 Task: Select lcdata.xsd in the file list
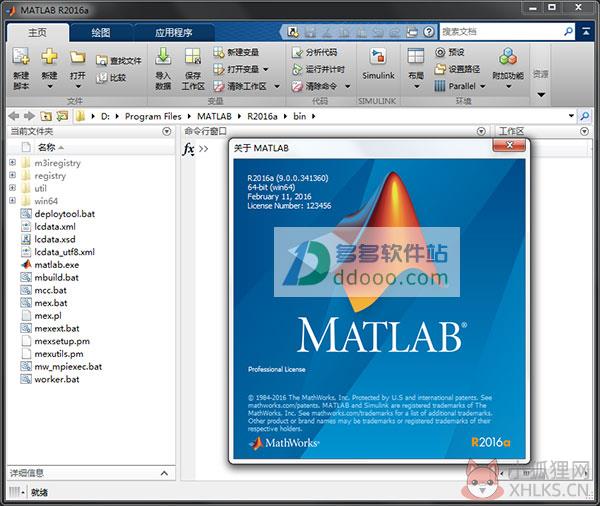[x=55, y=239]
